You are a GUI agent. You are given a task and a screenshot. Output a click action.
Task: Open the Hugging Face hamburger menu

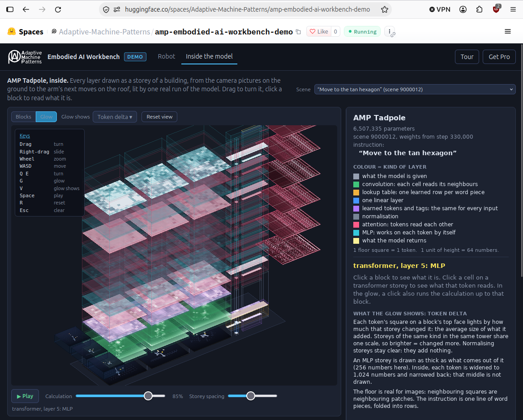508,31
